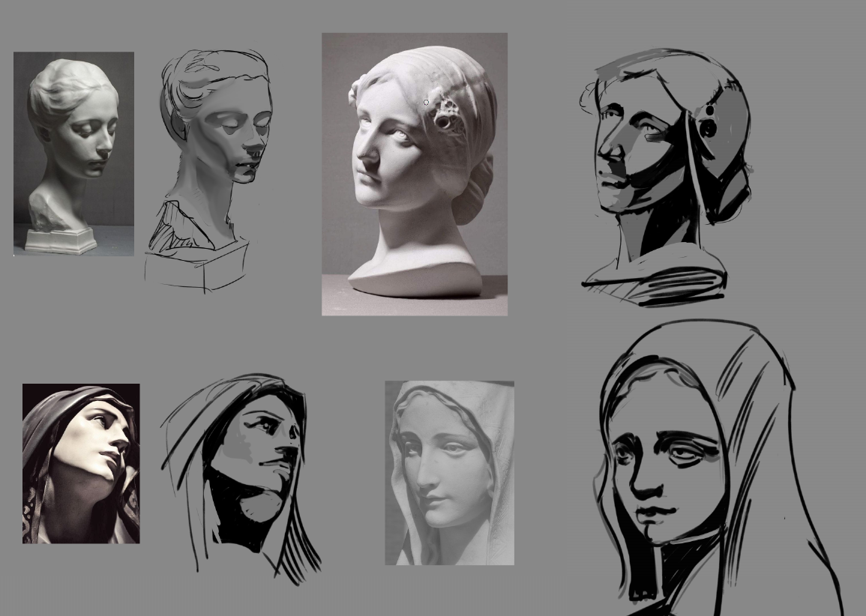
Task: Click the large line sketch of hooded woman
Action: point(718,468)
